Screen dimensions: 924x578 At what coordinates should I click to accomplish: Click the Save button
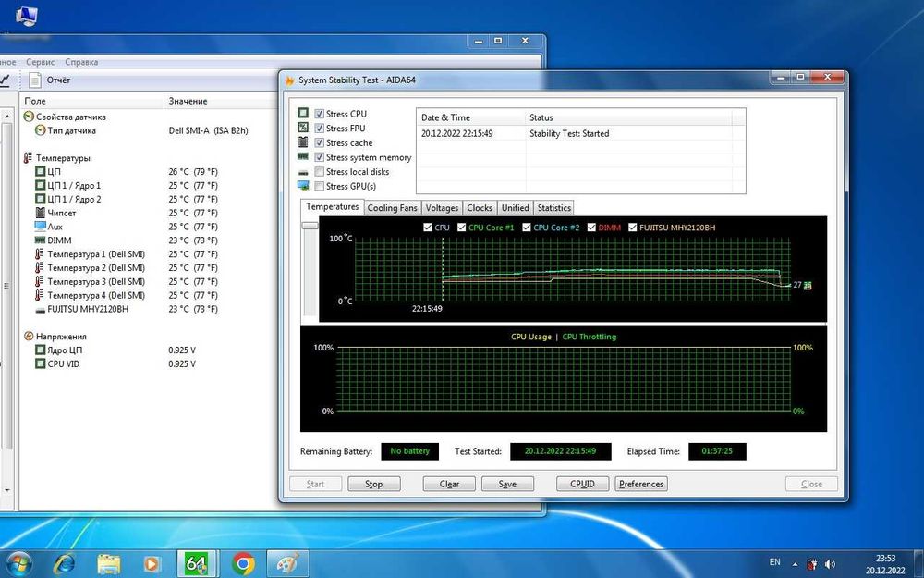click(507, 484)
